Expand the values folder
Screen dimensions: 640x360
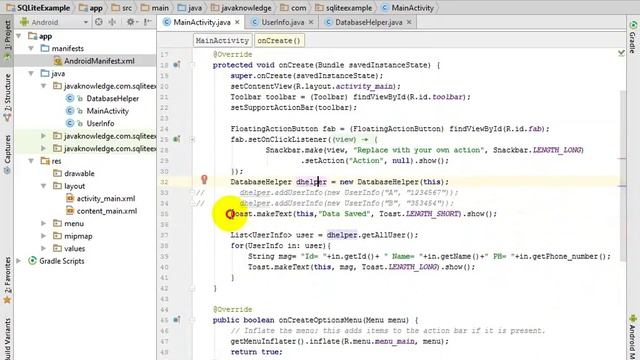click(43, 248)
